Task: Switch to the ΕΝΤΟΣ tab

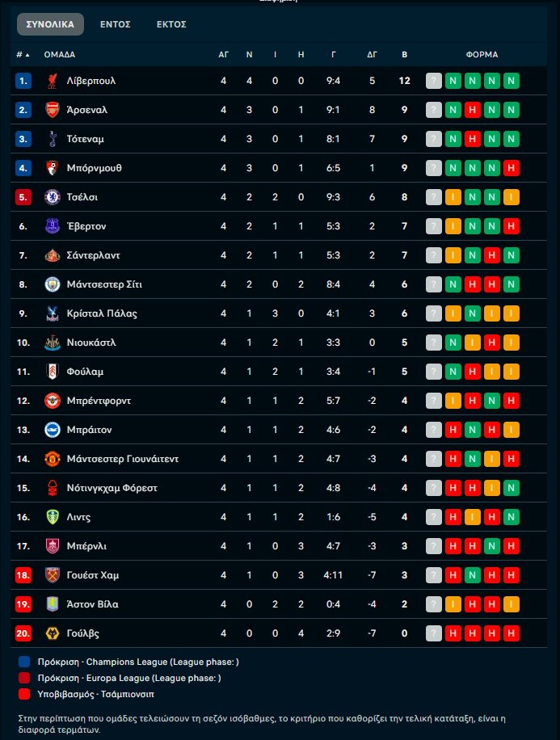Action: pos(116,24)
